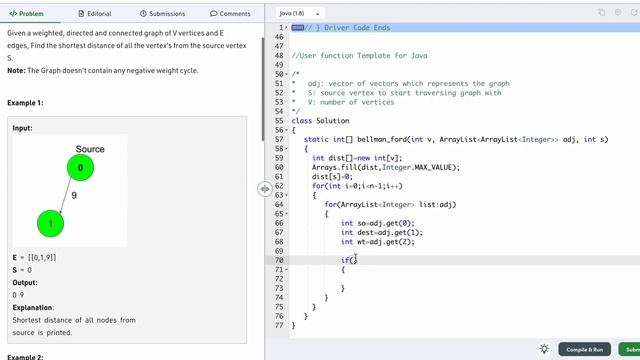Collapse comment block at line 50
Viewport: 640px width, 360px height.
pos(286,74)
